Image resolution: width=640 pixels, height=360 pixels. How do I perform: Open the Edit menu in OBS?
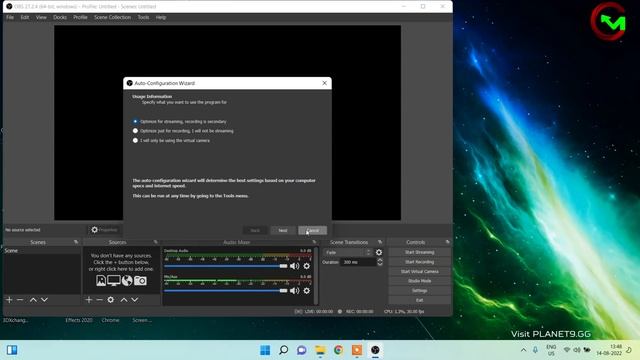(25, 17)
